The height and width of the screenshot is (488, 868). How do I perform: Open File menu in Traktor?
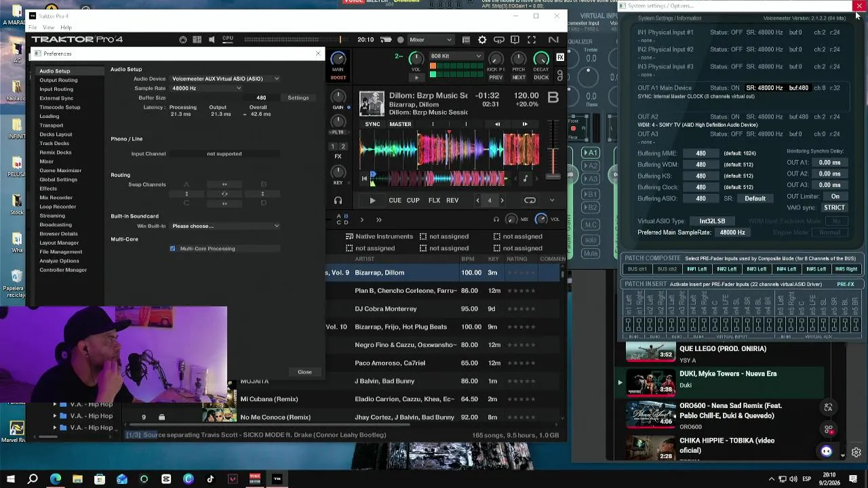33,28
